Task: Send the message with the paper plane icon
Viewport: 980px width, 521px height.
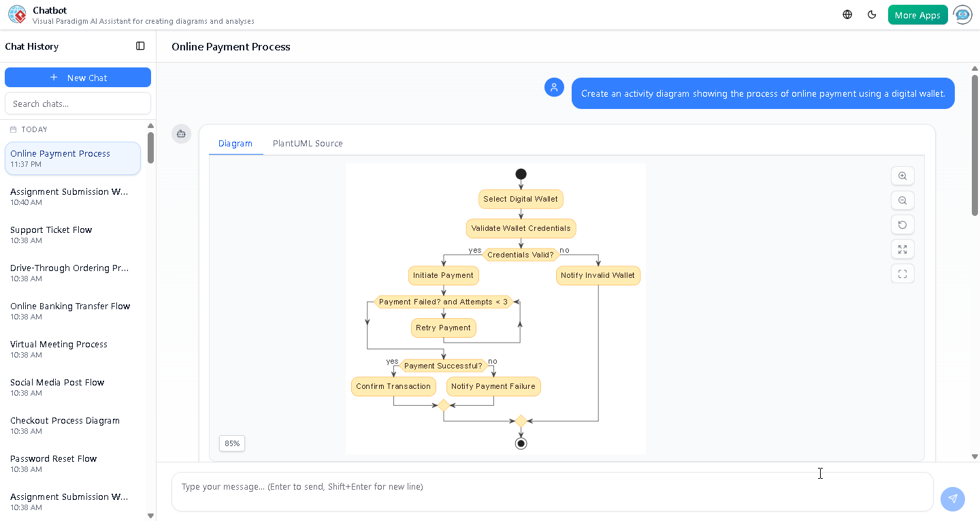Action: [x=952, y=499]
